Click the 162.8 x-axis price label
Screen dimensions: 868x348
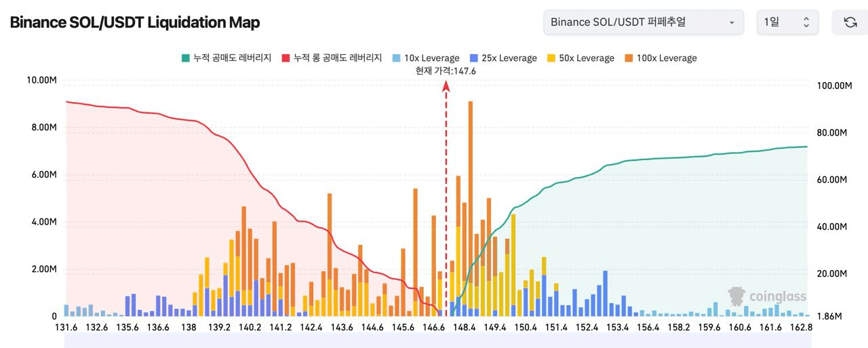click(802, 327)
